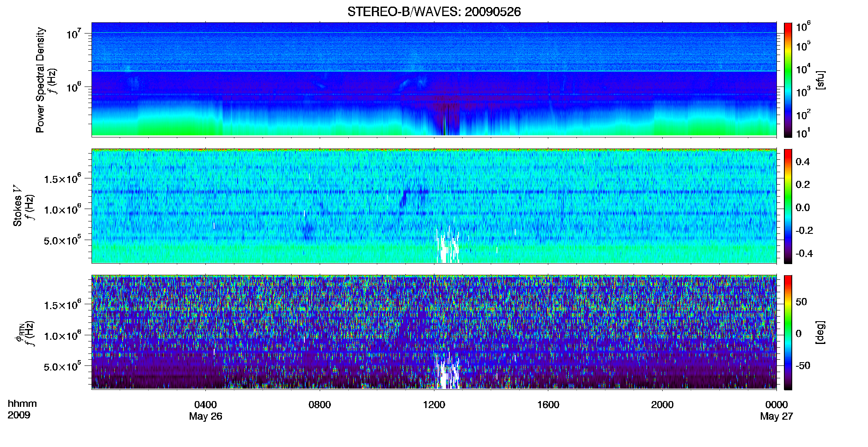Click the 50 value on degree color bar
This screenshot has height=447, width=868.
point(801,302)
